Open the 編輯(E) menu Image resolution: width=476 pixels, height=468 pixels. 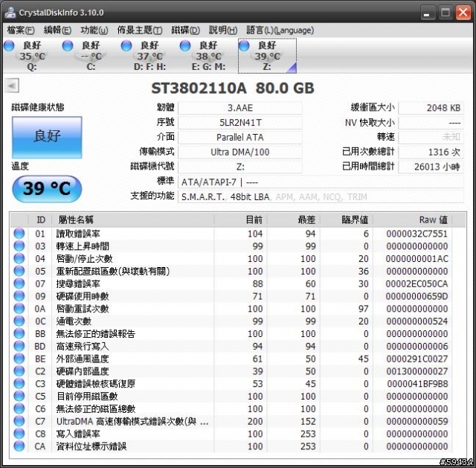coord(57,31)
